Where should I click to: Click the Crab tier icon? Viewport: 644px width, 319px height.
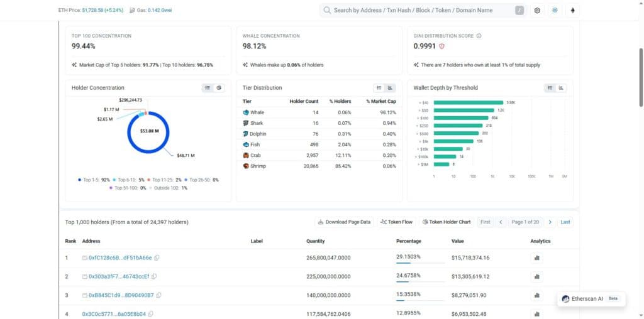click(x=246, y=155)
